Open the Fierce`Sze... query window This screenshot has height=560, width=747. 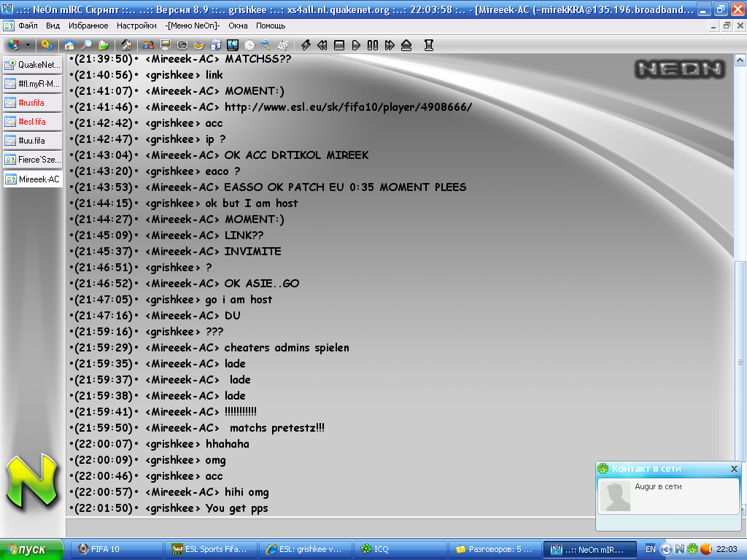click(33, 160)
